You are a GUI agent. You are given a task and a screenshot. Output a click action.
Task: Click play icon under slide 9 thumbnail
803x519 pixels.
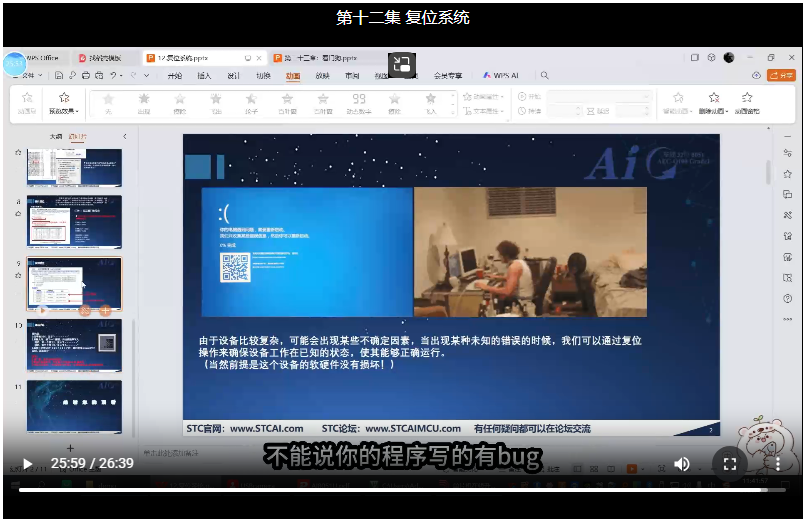(x=43, y=310)
